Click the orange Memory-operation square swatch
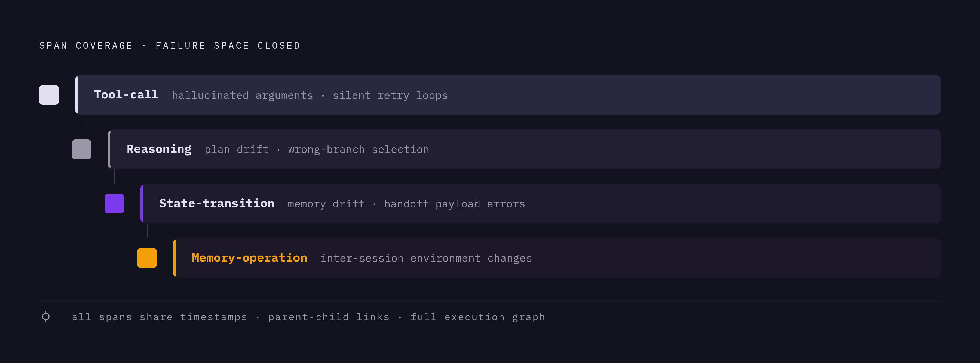The height and width of the screenshot is (363, 980). pyautogui.click(x=147, y=258)
